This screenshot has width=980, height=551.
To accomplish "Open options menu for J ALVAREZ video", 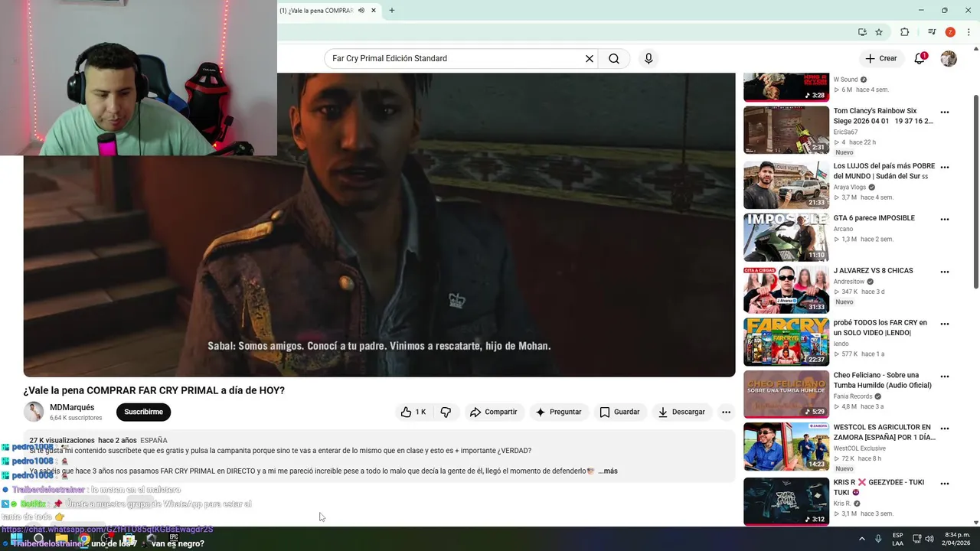I will (945, 272).
